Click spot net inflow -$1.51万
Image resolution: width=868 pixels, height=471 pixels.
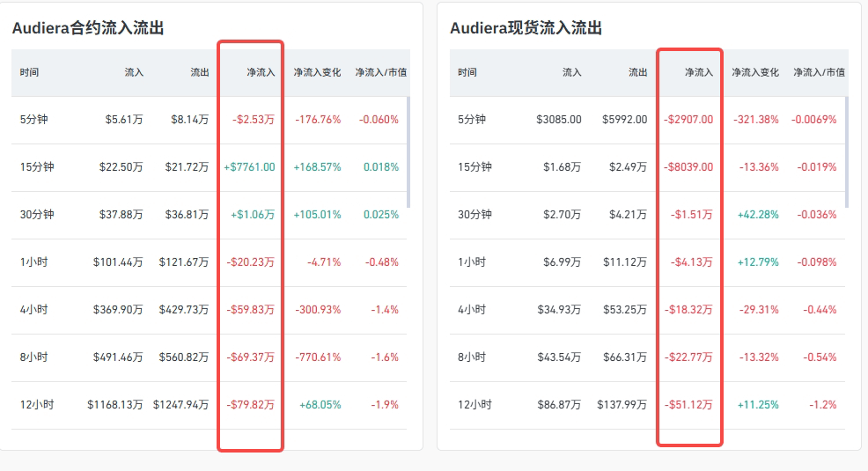[691, 215]
